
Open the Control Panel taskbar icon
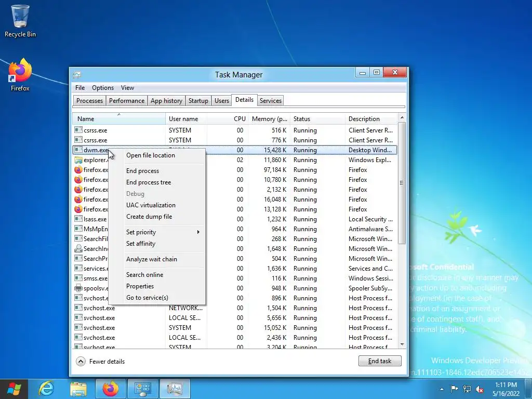[142, 389]
